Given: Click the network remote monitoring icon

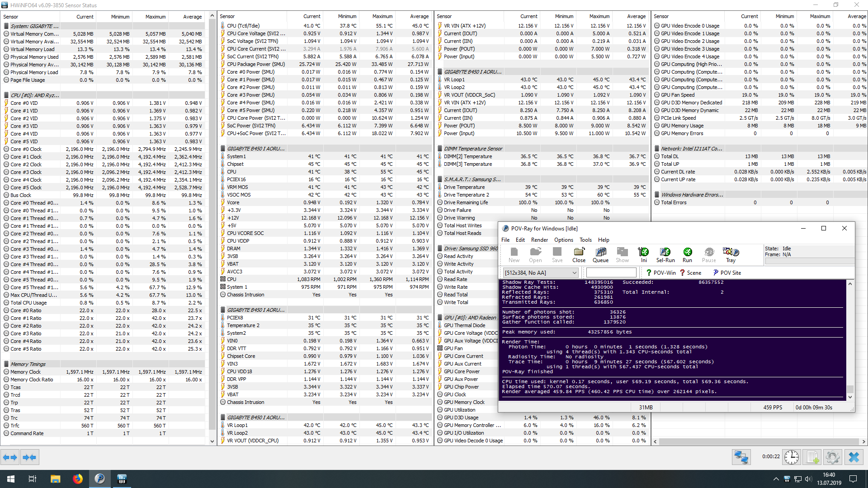Looking at the screenshot, I should [x=741, y=457].
